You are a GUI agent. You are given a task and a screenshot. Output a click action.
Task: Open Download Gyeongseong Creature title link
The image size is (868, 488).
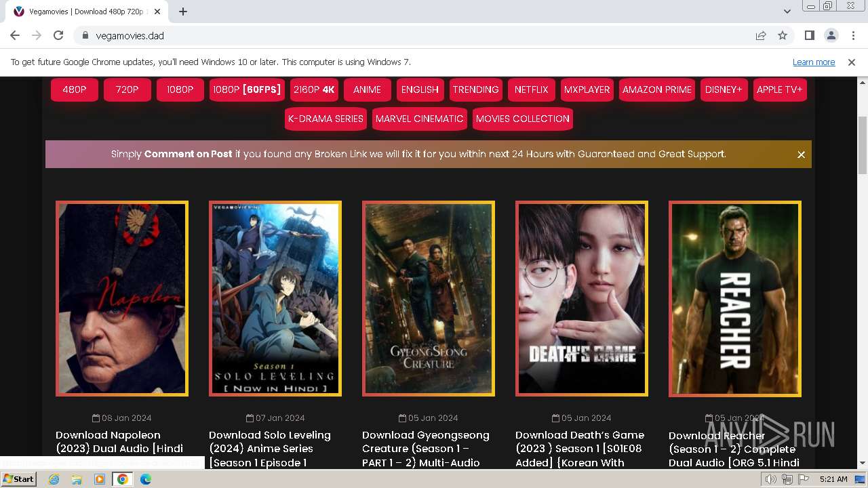click(426, 448)
